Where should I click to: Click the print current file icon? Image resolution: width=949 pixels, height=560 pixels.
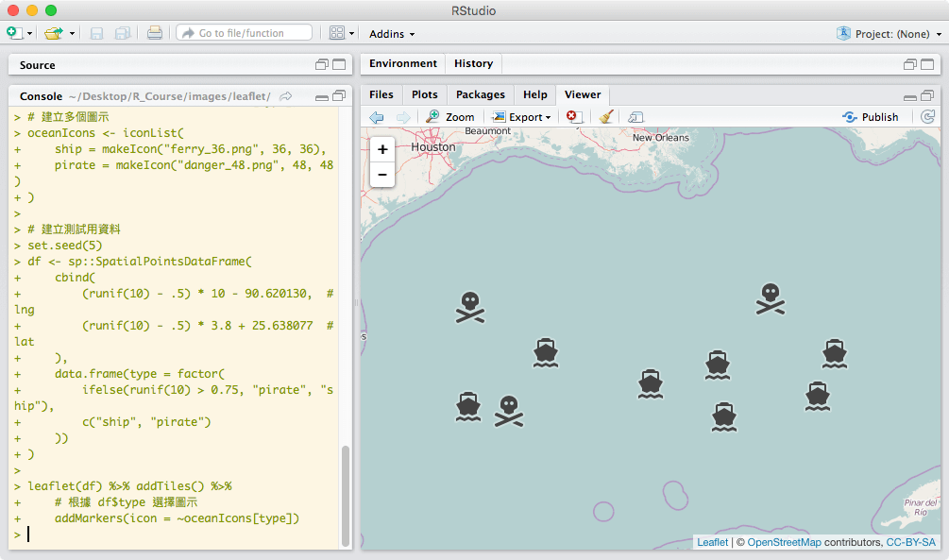(155, 33)
